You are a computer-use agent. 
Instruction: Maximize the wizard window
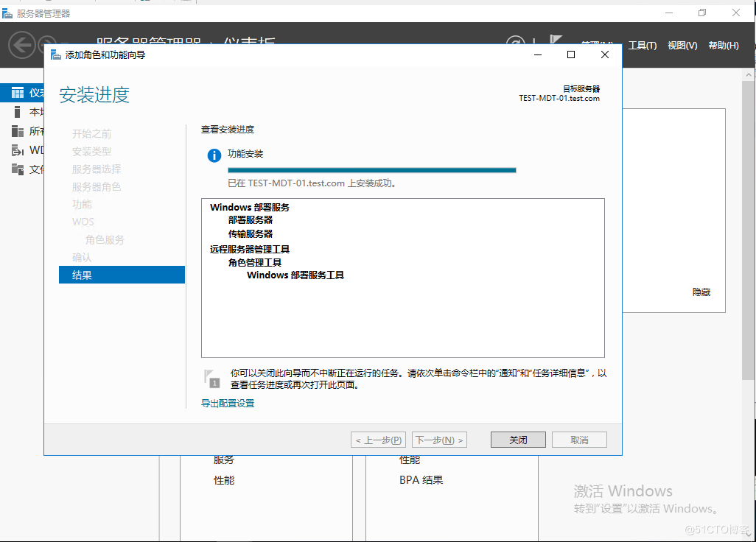pos(571,54)
